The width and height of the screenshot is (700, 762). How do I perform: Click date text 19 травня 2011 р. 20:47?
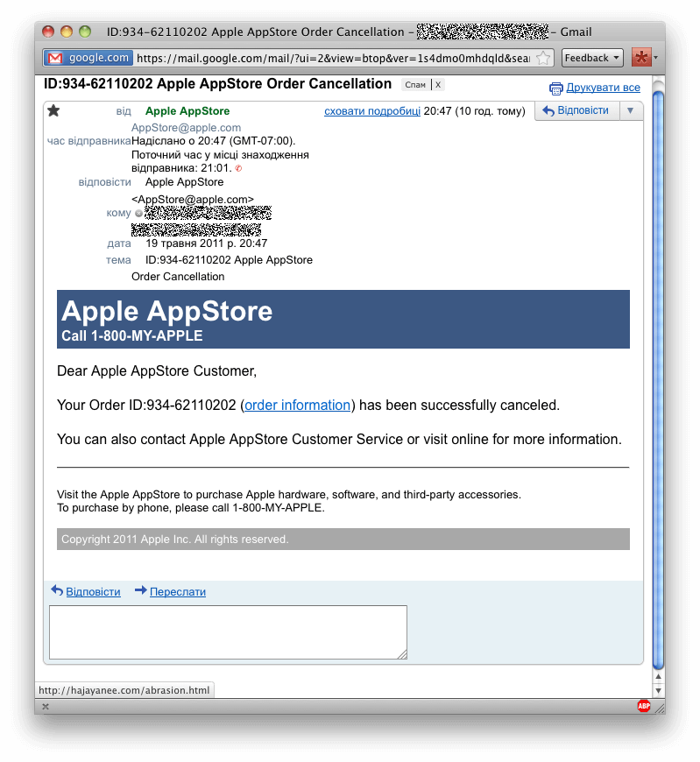[x=206, y=243]
